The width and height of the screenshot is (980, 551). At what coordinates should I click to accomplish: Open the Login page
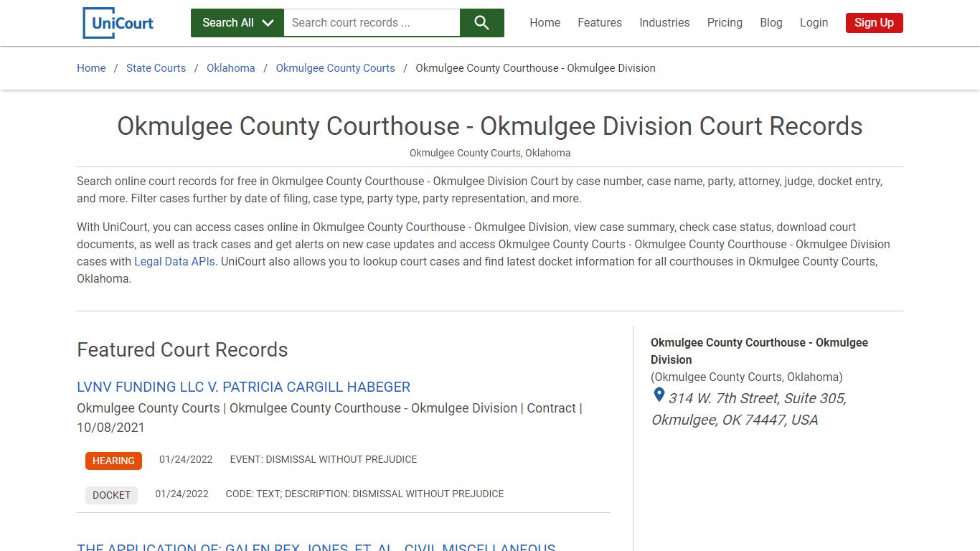814,23
